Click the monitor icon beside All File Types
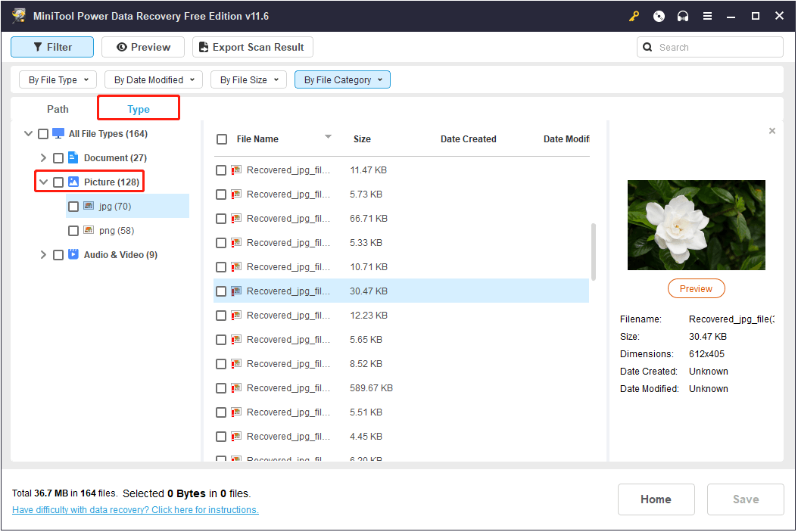 tap(58, 134)
